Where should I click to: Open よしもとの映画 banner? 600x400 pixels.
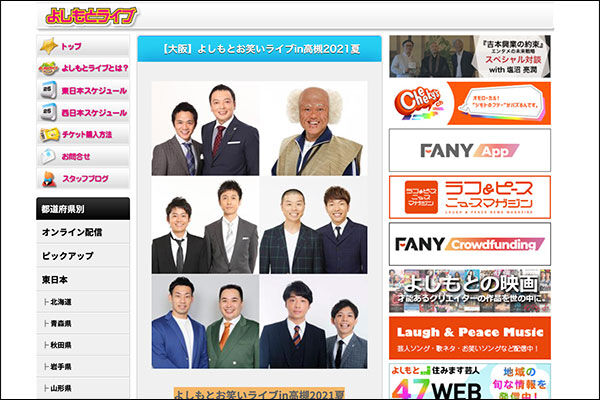470,291
